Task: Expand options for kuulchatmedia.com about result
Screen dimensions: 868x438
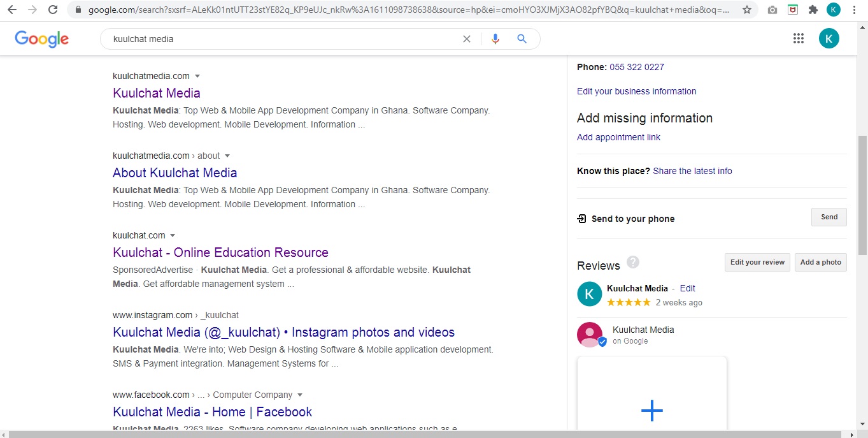Action: pos(227,156)
